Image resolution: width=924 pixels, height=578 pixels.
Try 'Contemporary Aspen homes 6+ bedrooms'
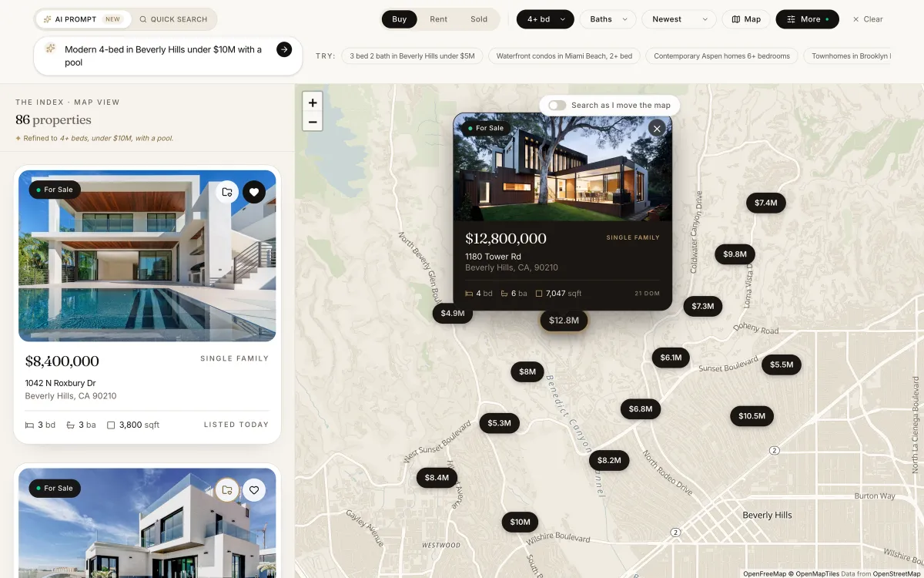721,56
